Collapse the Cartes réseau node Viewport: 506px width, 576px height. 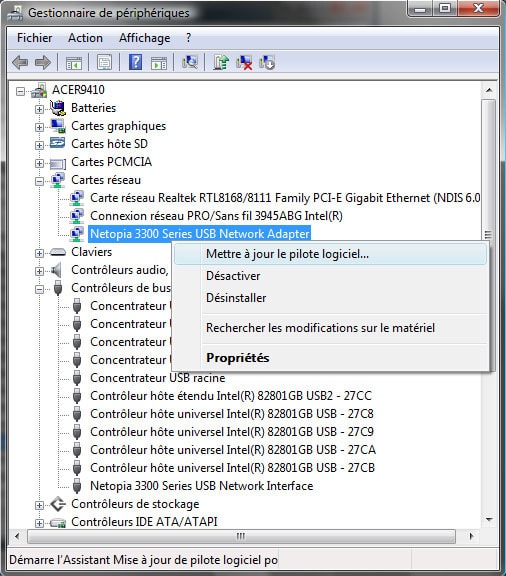39,181
